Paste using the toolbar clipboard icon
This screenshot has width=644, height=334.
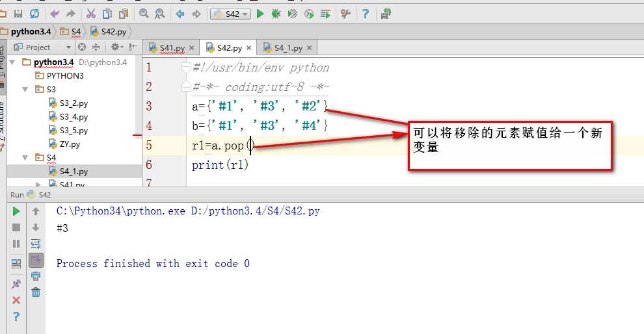click(123, 14)
